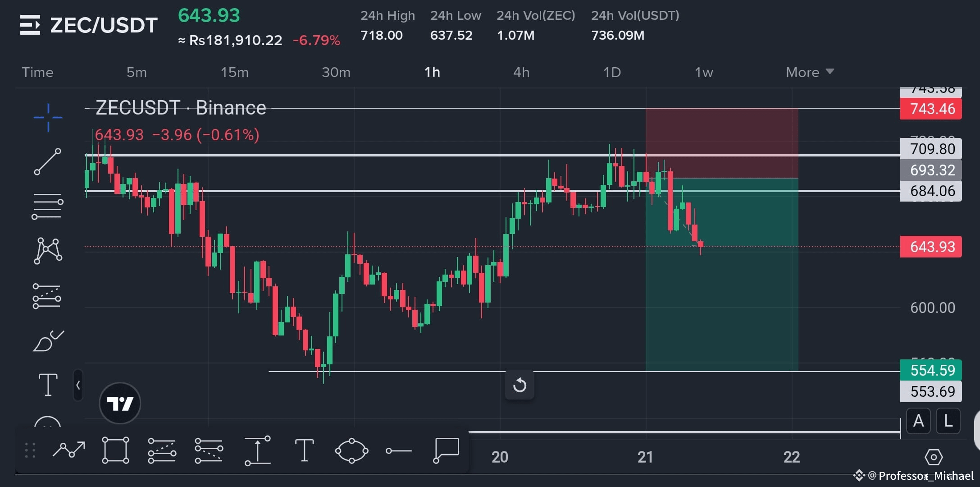Switch to the 4h timeframe

[521, 72]
